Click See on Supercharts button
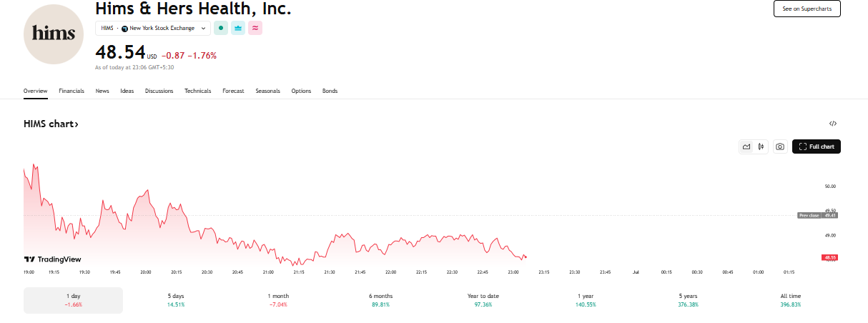Image resolution: width=868 pixels, height=323 pixels. pyautogui.click(x=807, y=9)
